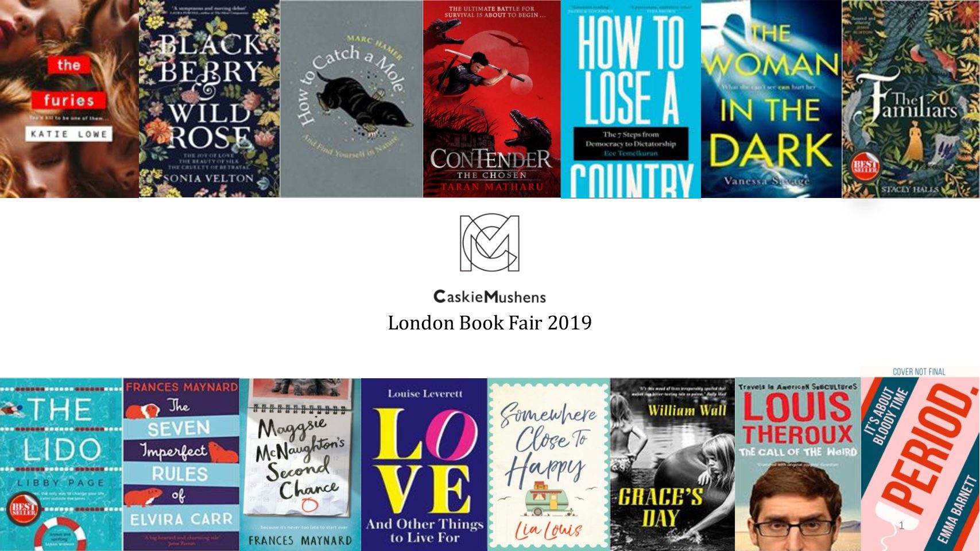Select London Book Fair 2019 title
Image resolution: width=980 pixels, height=551 pixels.
click(x=490, y=323)
